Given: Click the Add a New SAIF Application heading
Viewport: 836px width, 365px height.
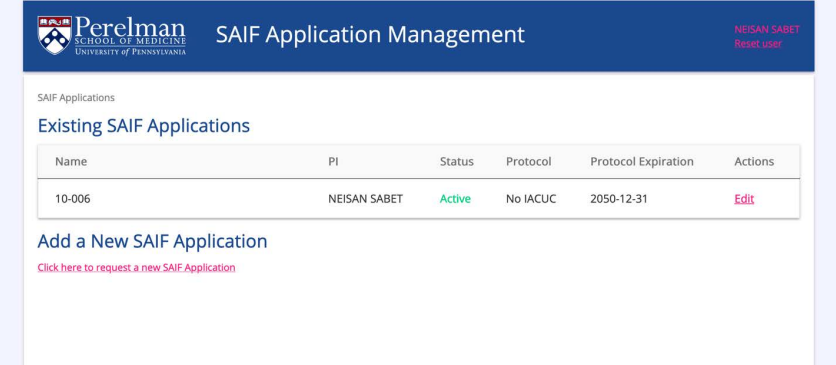Looking at the screenshot, I should (152, 241).
